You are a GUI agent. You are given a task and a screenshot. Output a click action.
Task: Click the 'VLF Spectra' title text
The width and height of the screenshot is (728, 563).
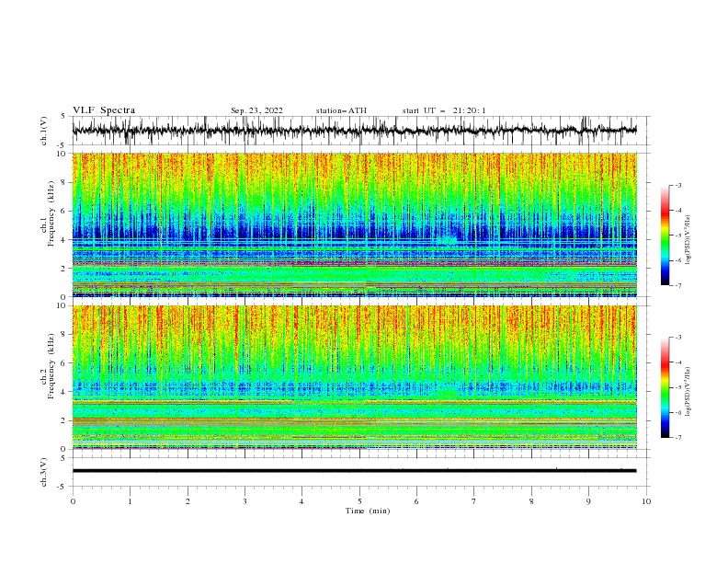coord(104,110)
